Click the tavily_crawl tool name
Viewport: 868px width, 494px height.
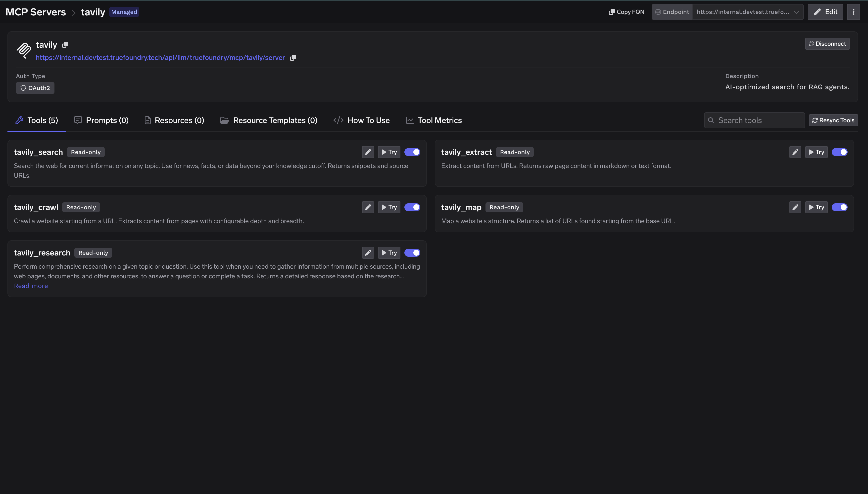36,207
